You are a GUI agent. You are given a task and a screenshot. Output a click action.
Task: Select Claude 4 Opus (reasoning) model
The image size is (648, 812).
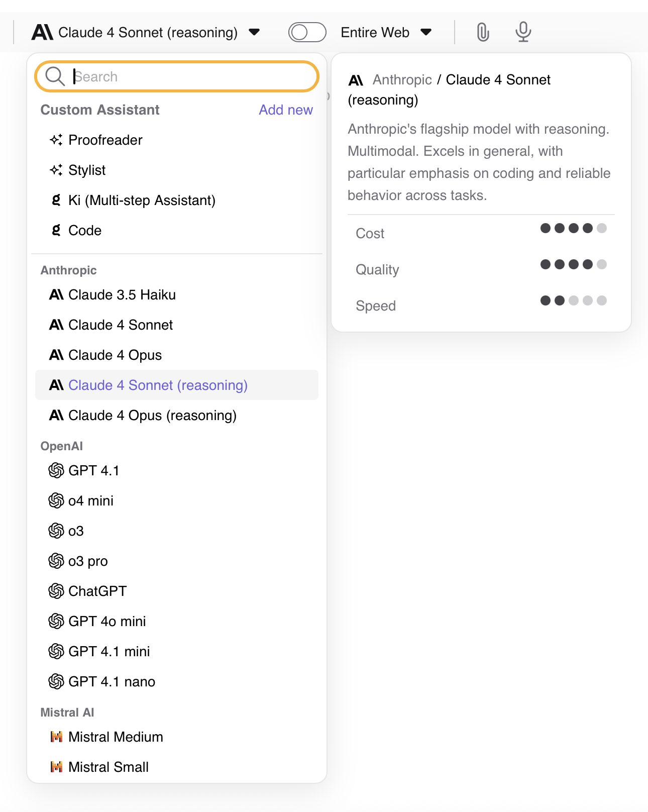point(152,416)
